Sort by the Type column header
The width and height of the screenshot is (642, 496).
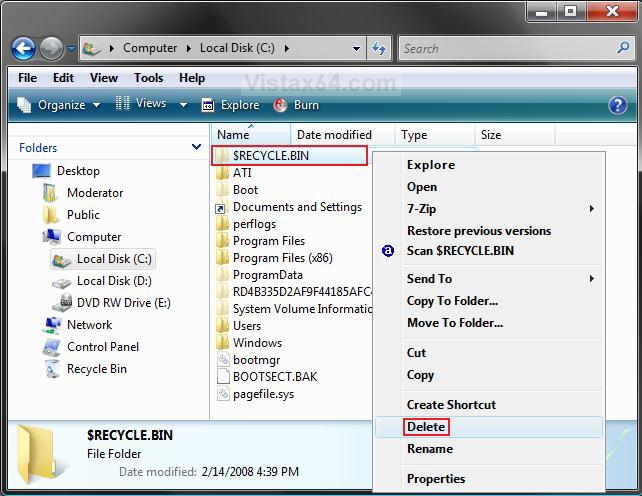(435, 135)
